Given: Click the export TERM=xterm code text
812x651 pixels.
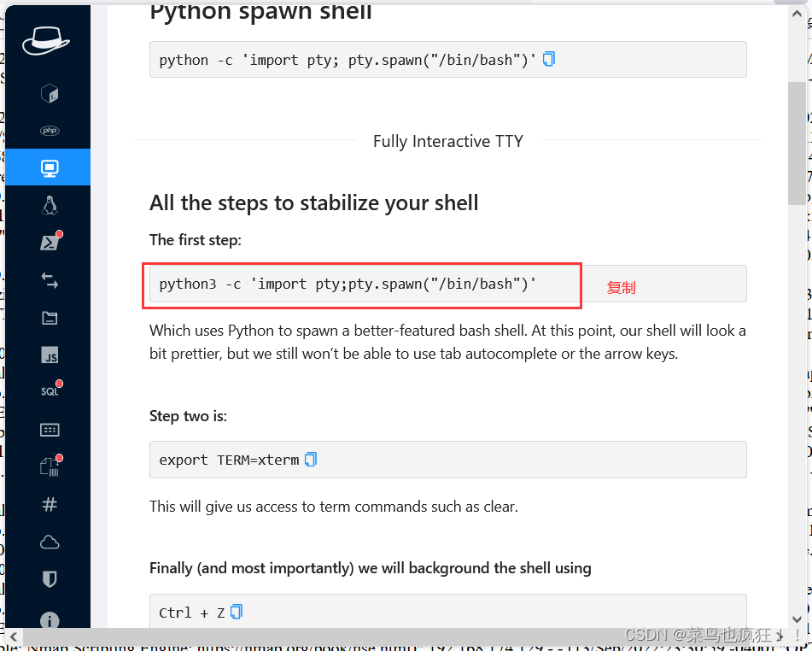Looking at the screenshot, I should pos(229,460).
